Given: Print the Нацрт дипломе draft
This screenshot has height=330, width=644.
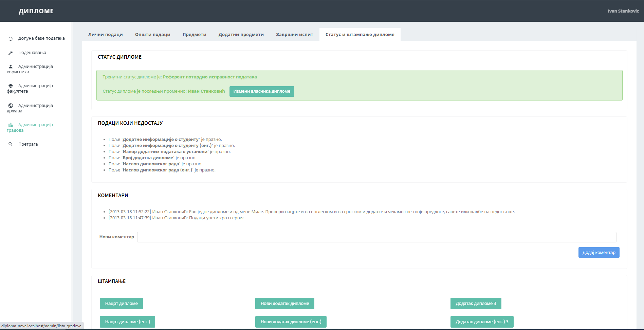Looking at the screenshot, I should pos(121,304).
